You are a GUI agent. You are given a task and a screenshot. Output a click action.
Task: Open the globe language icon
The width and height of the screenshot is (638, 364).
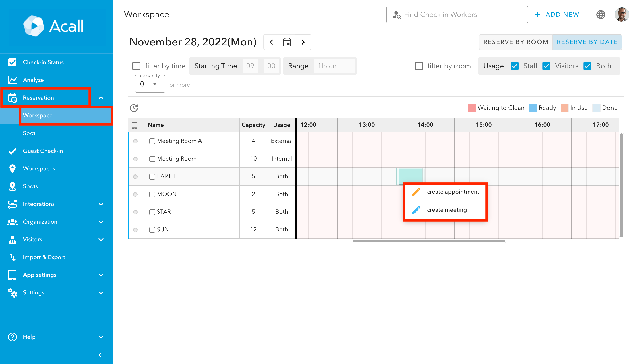tap(601, 14)
